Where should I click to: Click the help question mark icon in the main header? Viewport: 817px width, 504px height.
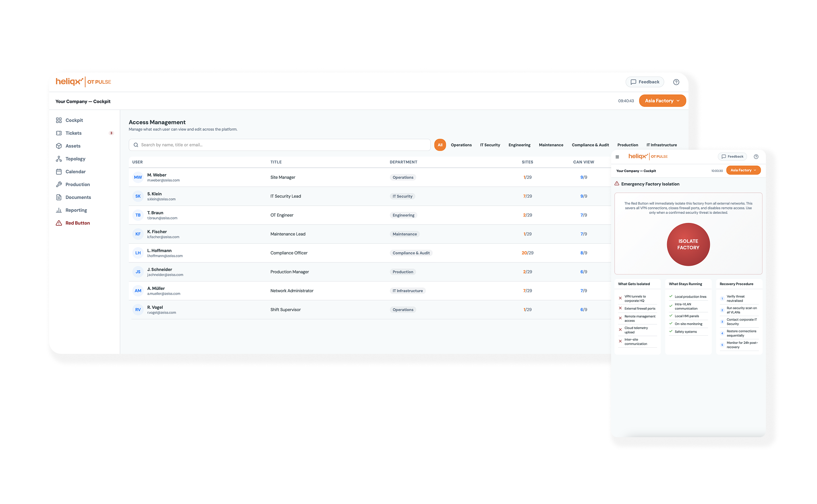(676, 82)
